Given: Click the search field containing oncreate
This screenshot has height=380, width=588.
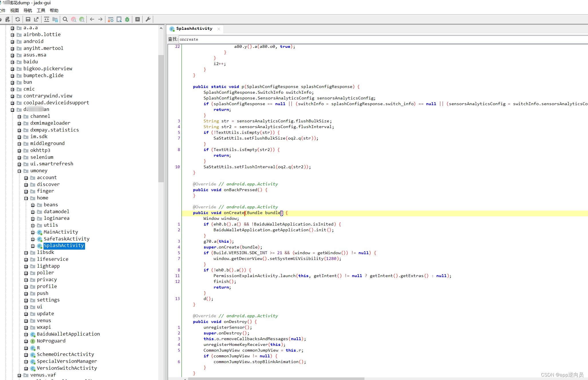Looking at the screenshot, I should [x=383, y=39].
